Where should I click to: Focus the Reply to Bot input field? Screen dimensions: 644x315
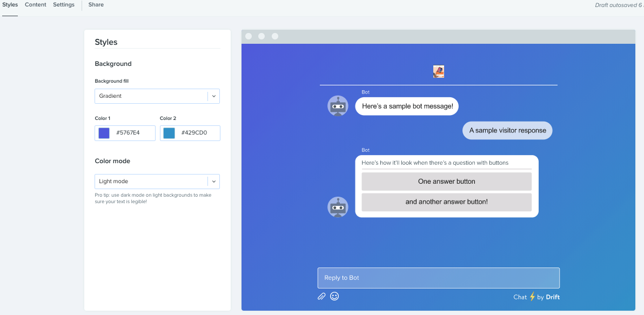pyautogui.click(x=439, y=278)
